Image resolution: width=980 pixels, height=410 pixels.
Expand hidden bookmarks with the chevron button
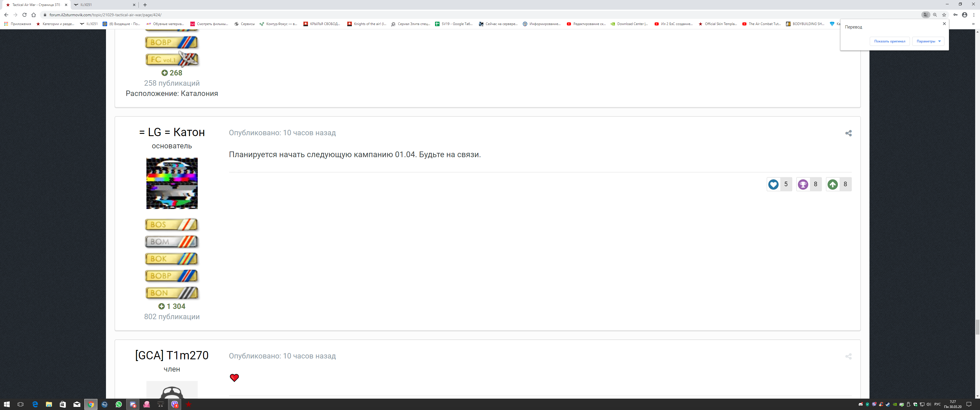(x=973, y=24)
